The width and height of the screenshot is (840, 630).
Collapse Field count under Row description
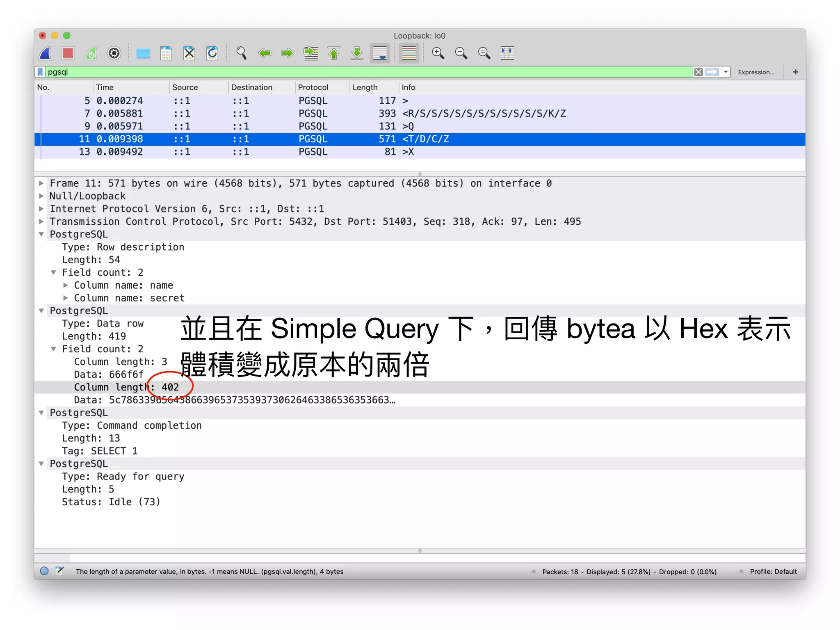point(53,272)
